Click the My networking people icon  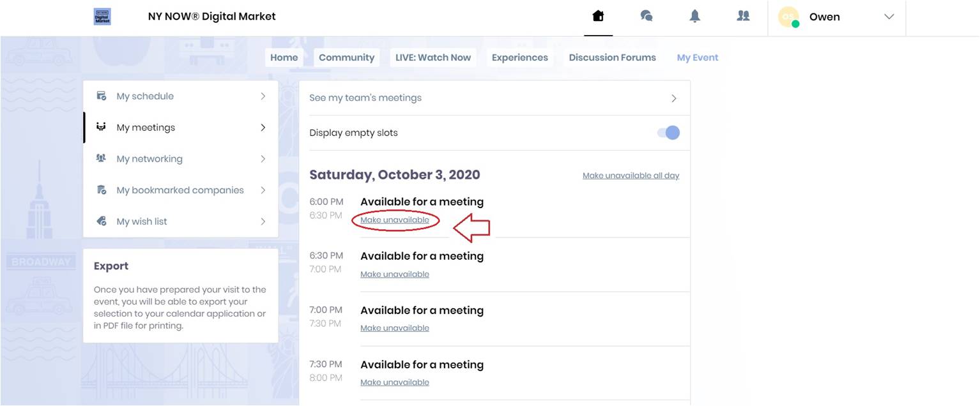(101, 158)
